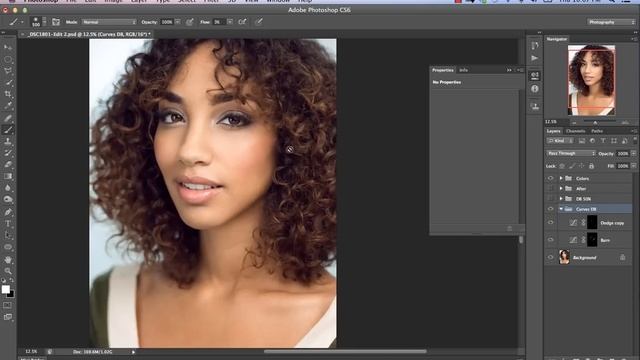The image size is (640, 360).
Task: Hide the Burn layer
Action: tap(550, 240)
